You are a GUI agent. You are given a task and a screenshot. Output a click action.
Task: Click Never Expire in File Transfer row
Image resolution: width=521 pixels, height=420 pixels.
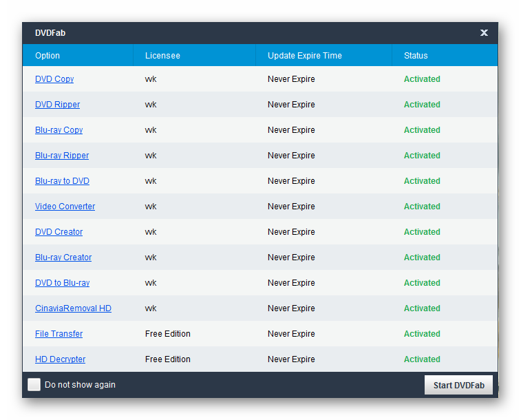click(x=291, y=334)
